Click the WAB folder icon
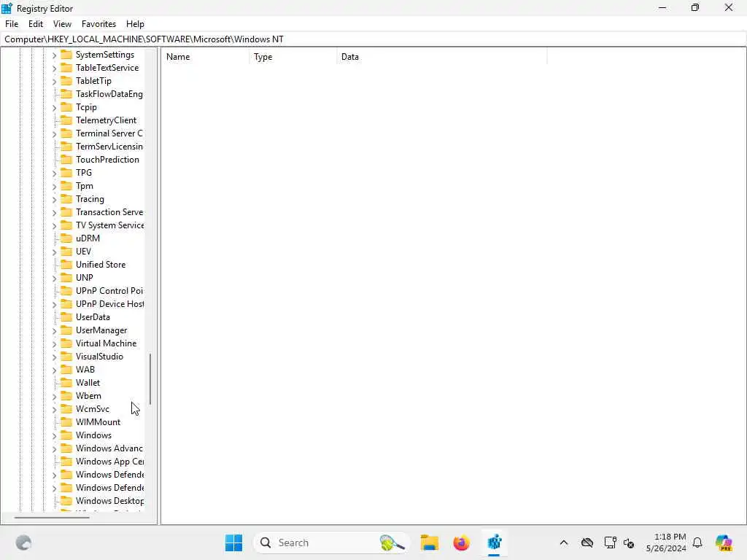This screenshot has height=560, width=747. tap(66, 370)
